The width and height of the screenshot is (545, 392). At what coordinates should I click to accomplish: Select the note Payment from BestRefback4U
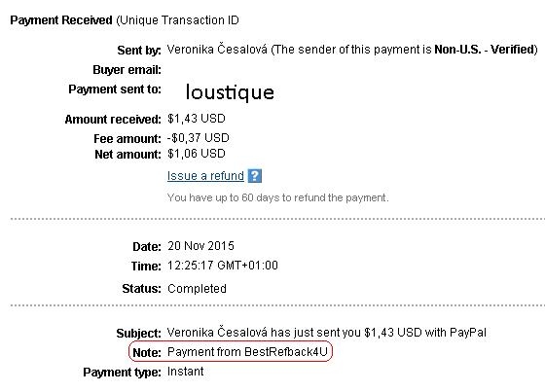click(247, 352)
